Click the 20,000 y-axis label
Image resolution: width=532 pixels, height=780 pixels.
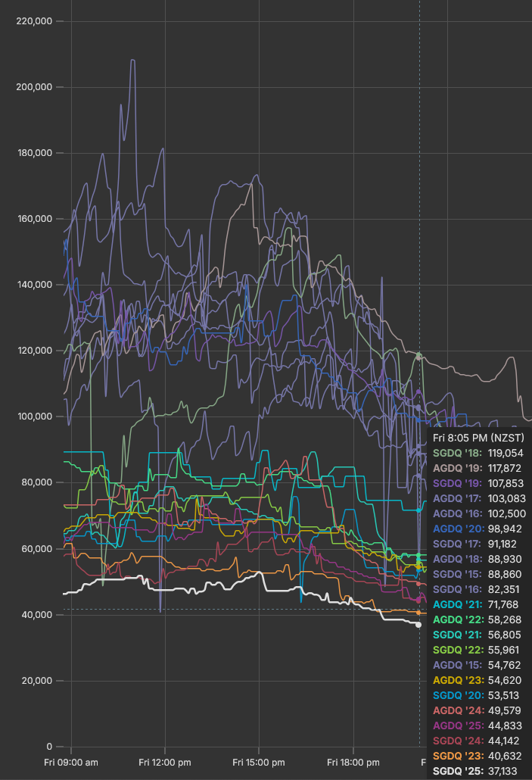pyautogui.click(x=37, y=681)
